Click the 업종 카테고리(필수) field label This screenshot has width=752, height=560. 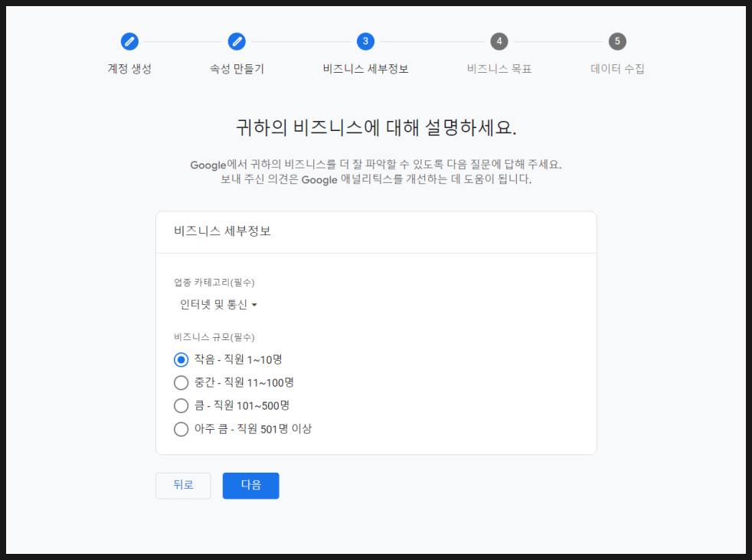coord(214,282)
